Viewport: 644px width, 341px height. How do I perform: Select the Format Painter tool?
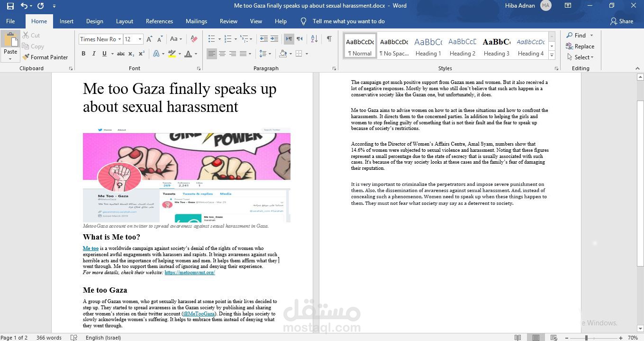point(45,57)
